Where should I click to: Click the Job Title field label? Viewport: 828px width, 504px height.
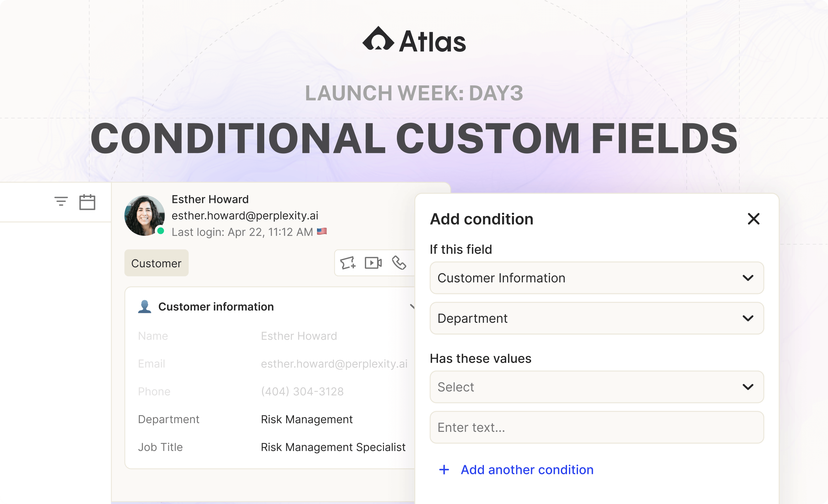160,447
